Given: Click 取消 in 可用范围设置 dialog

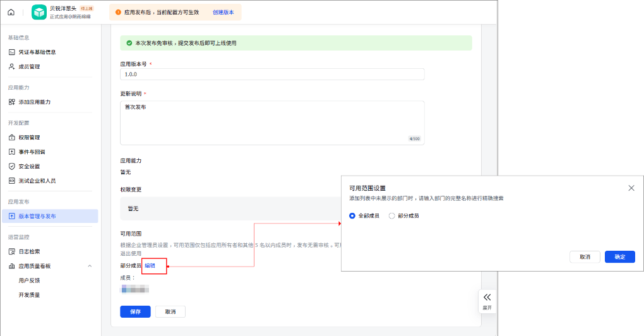Looking at the screenshot, I should [585, 256].
